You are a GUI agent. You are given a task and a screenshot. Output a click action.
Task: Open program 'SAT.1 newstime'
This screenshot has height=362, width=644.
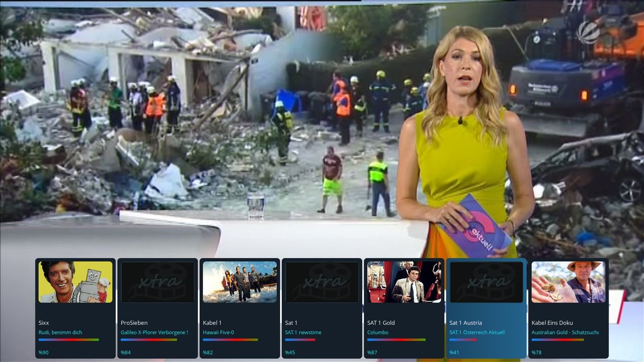[x=303, y=333]
